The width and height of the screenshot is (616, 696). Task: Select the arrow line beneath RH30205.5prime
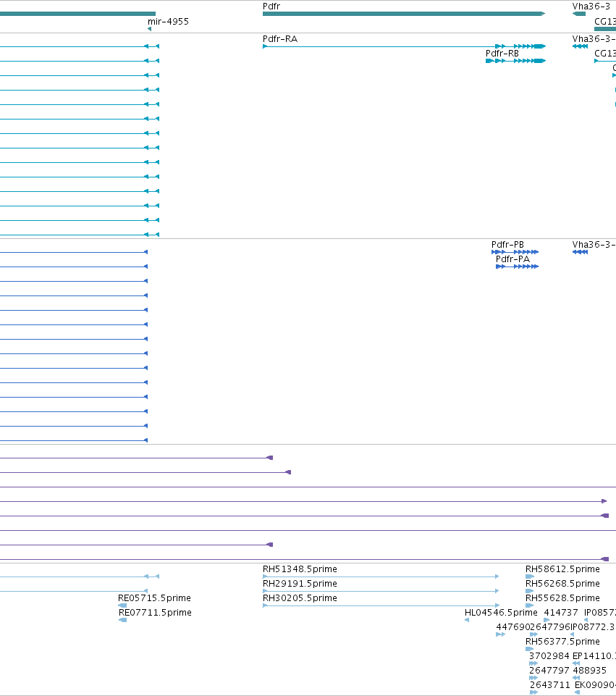[381, 605]
